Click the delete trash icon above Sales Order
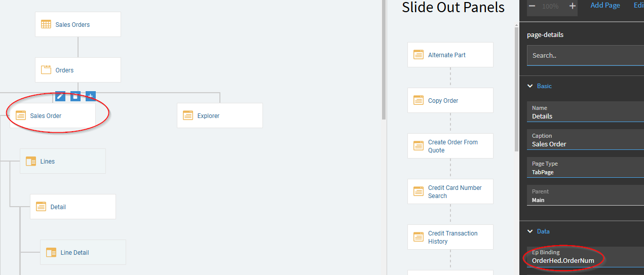644x275 pixels. 75,96
